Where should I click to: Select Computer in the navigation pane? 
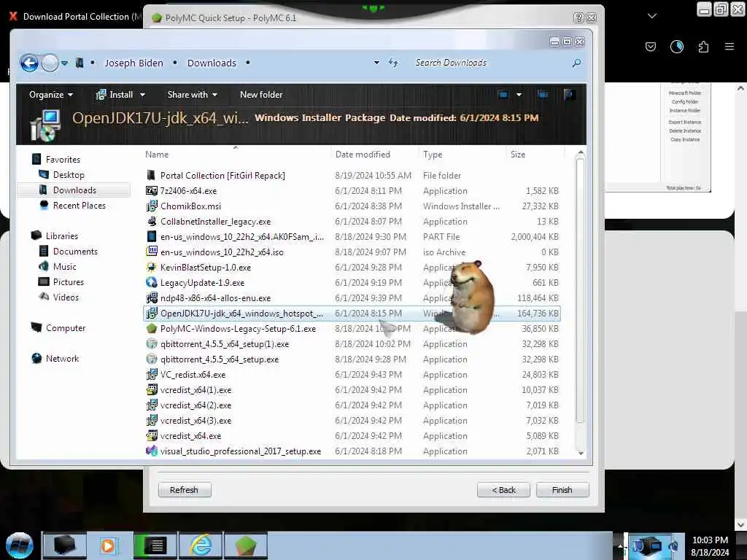(x=66, y=327)
